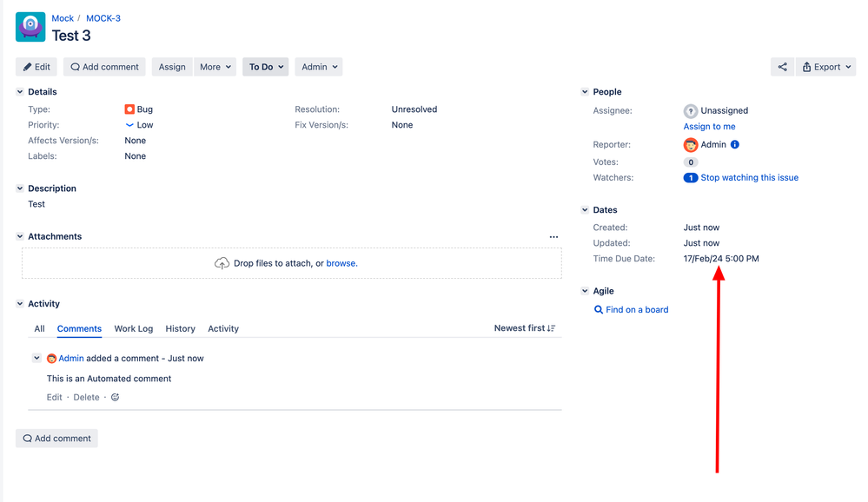Click the comment Edit link
The height and width of the screenshot is (502, 868).
pyautogui.click(x=54, y=398)
